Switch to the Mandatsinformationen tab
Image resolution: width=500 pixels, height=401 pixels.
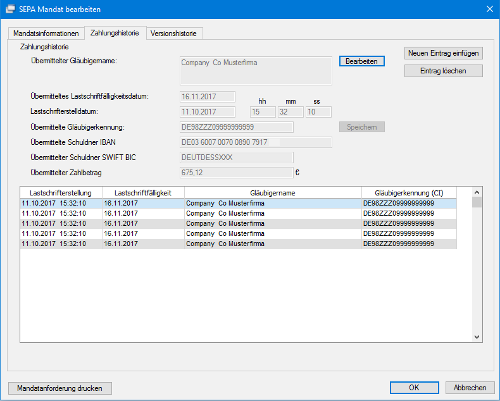(x=46, y=33)
